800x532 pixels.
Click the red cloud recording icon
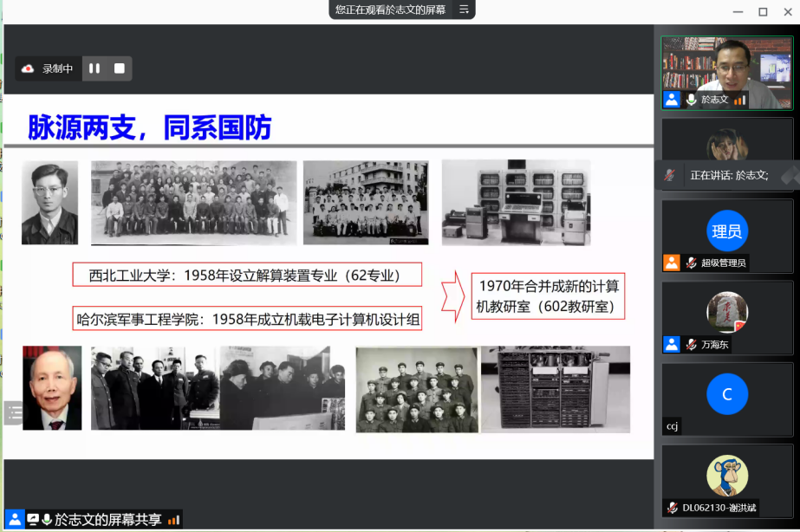pyautogui.click(x=28, y=68)
